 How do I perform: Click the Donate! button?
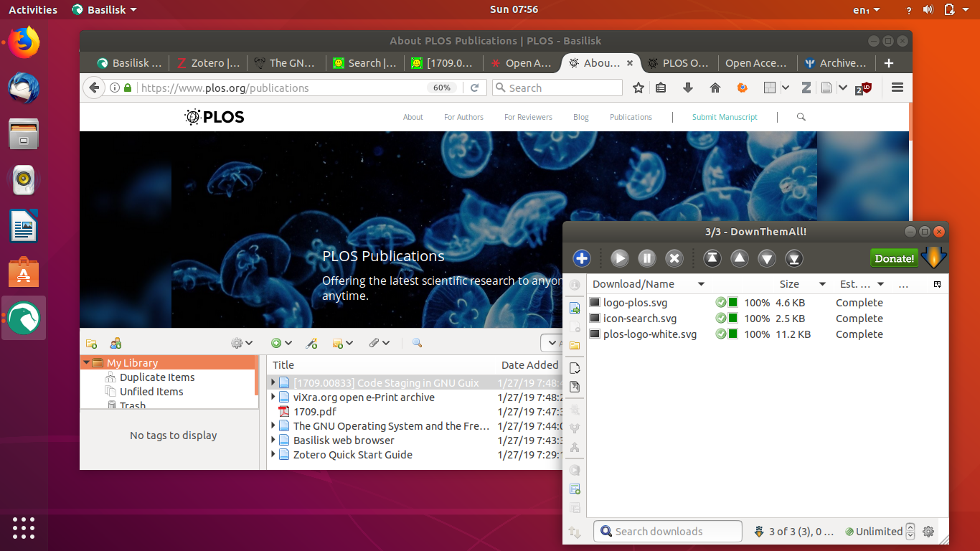(894, 258)
